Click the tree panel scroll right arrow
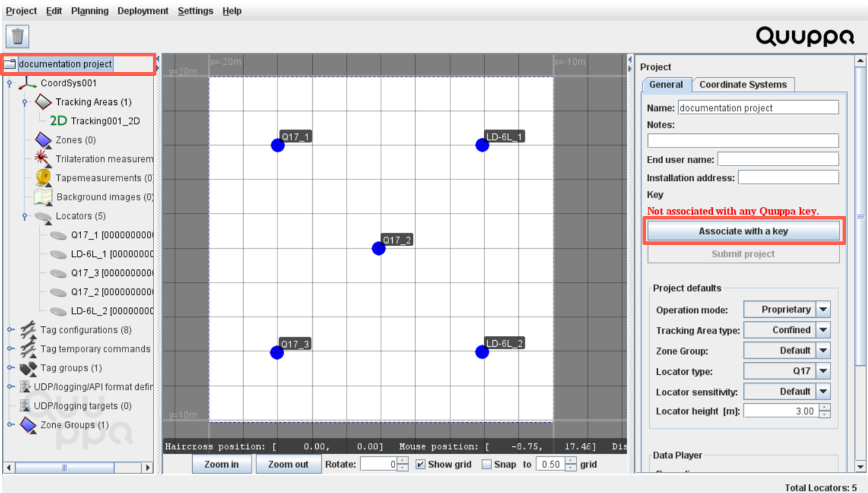The height and width of the screenshot is (493, 868). coord(147,468)
